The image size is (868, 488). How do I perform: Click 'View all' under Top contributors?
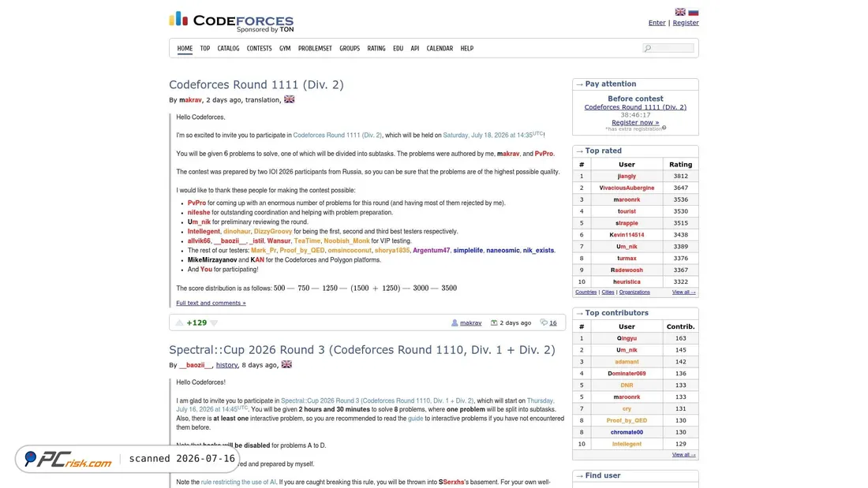point(683,455)
